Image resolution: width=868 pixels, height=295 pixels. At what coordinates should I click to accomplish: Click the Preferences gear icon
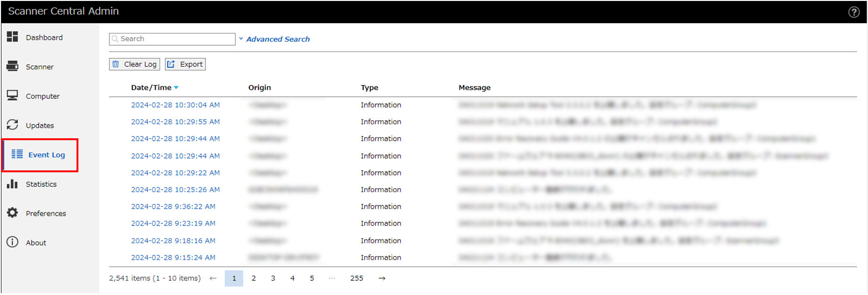click(12, 213)
